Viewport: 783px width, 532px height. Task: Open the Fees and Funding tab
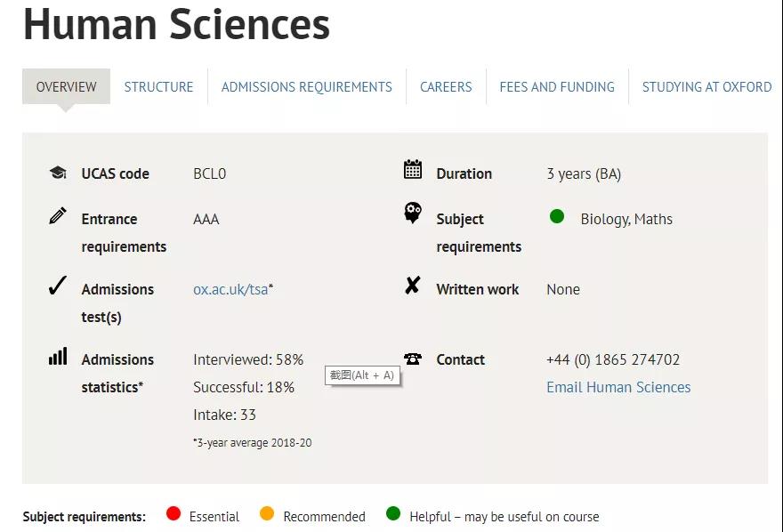[x=557, y=87]
